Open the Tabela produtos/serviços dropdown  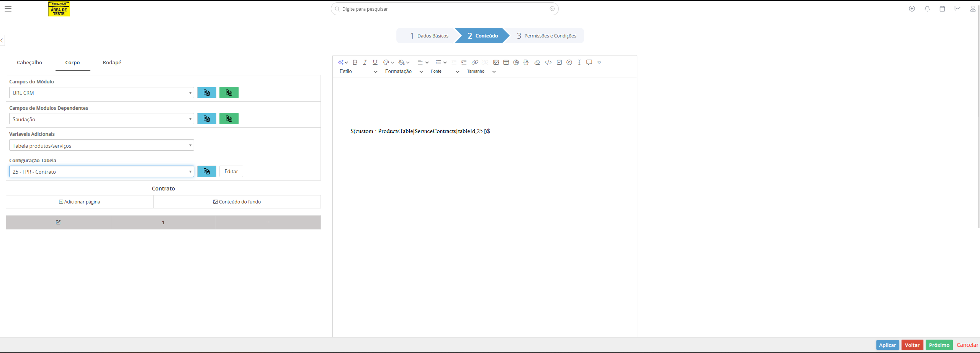coord(101,145)
